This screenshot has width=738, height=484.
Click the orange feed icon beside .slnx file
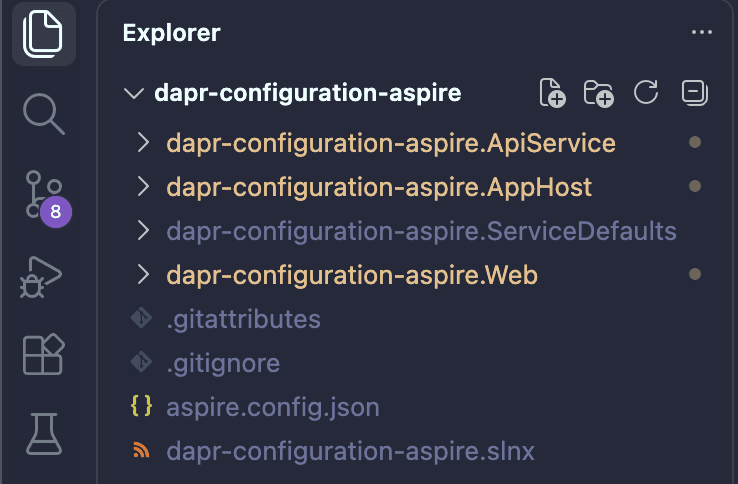(141, 450)
